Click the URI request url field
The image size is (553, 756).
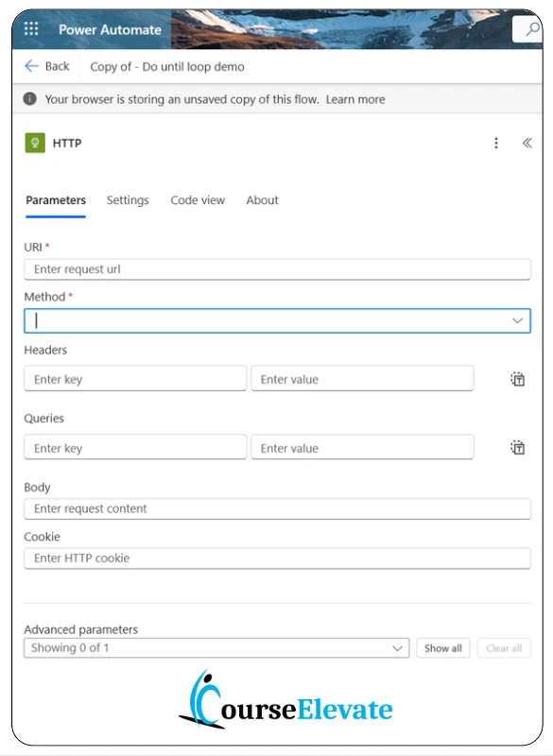(x=276, y=269)
